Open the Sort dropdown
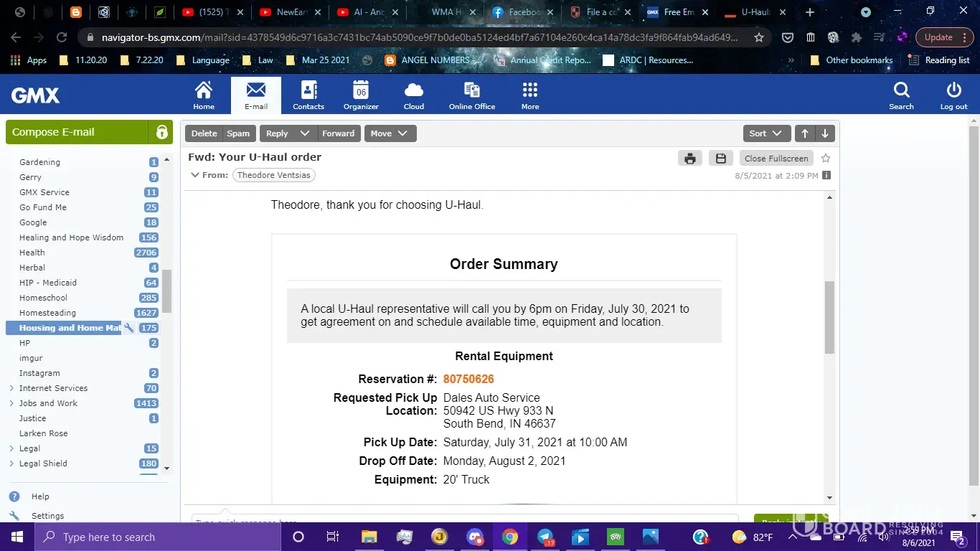Viewport: 980px width, 551px height. [x=767, y=133]
